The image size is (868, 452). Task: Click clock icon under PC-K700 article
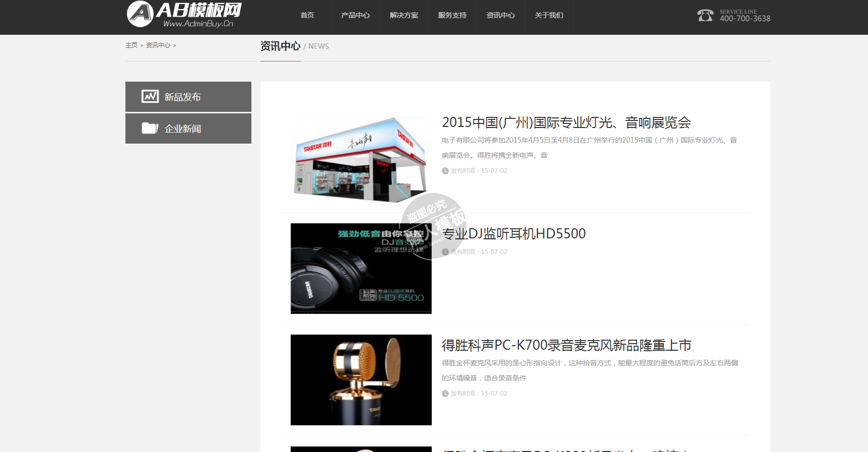coord(445,394)
